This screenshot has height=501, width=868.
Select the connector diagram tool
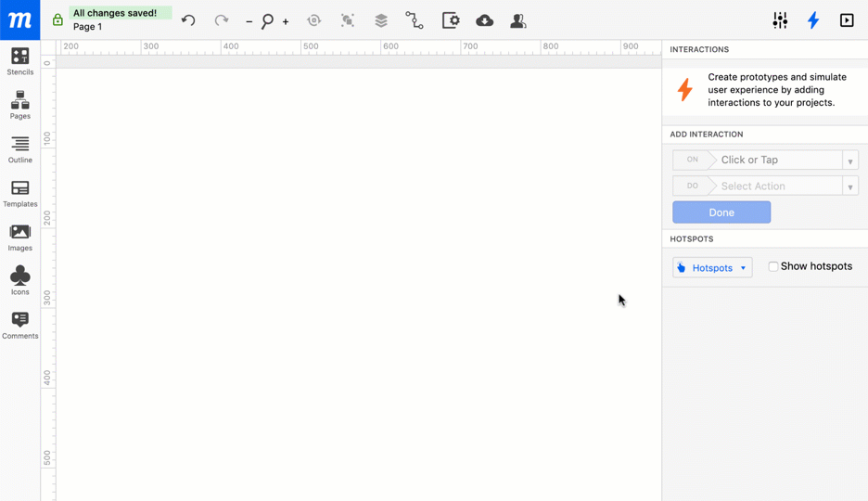[x=415, y=20]
